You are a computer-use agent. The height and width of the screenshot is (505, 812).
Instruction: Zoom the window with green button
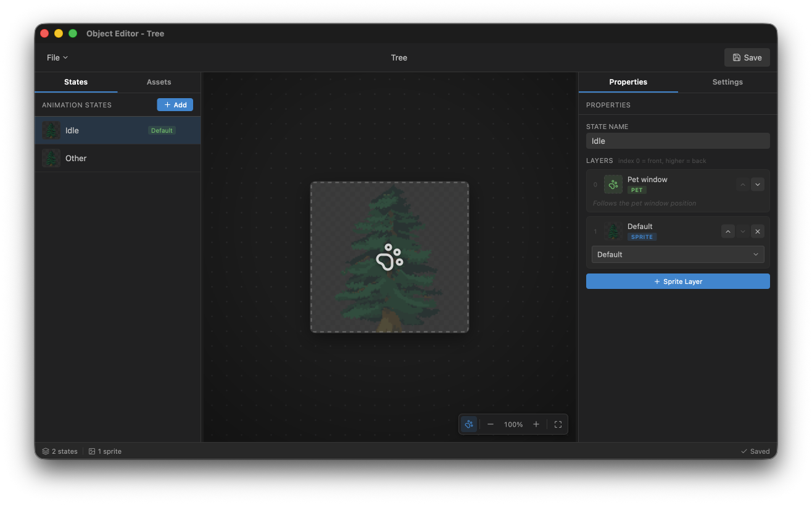pyautogui.click(x=73, y=33)
